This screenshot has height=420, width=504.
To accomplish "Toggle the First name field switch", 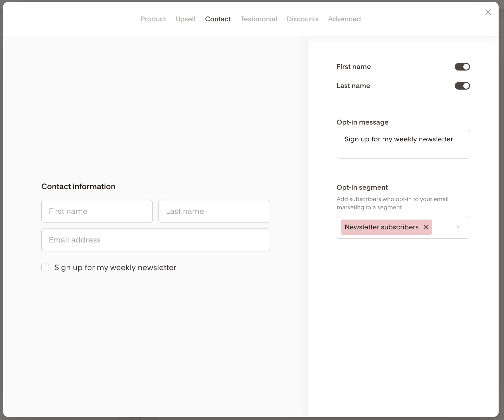I will point(462,67).
